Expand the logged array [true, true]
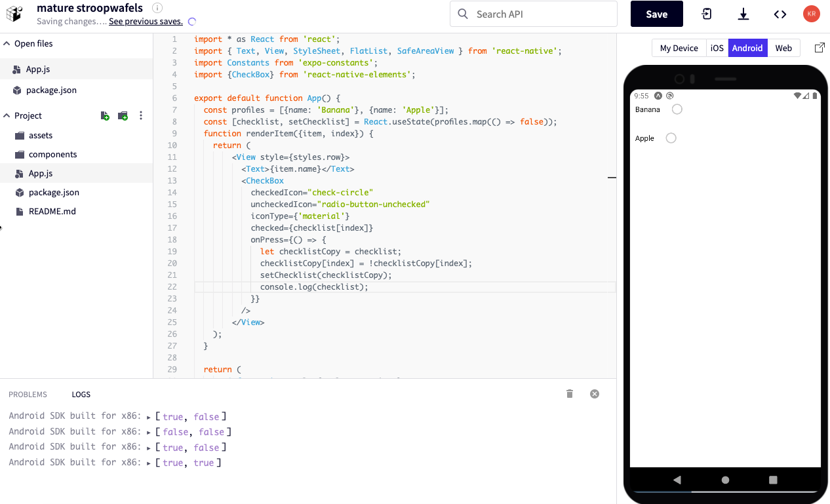This screenshot has height=504, width=830. [x=149, y=463]
